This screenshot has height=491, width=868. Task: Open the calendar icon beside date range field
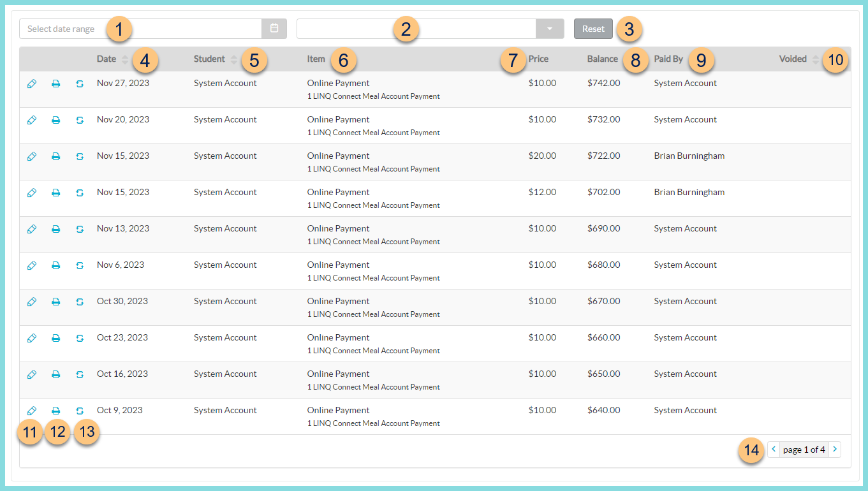274,28
